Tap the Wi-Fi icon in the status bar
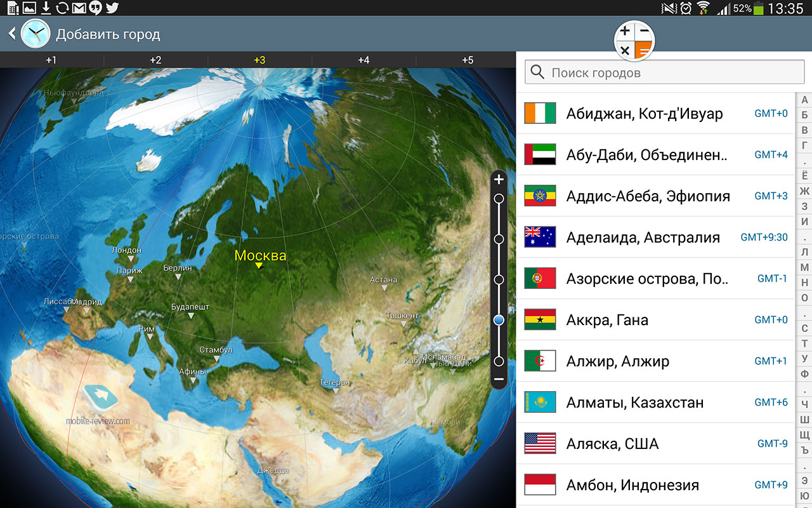The image size is (812, 508). (703, 8)
